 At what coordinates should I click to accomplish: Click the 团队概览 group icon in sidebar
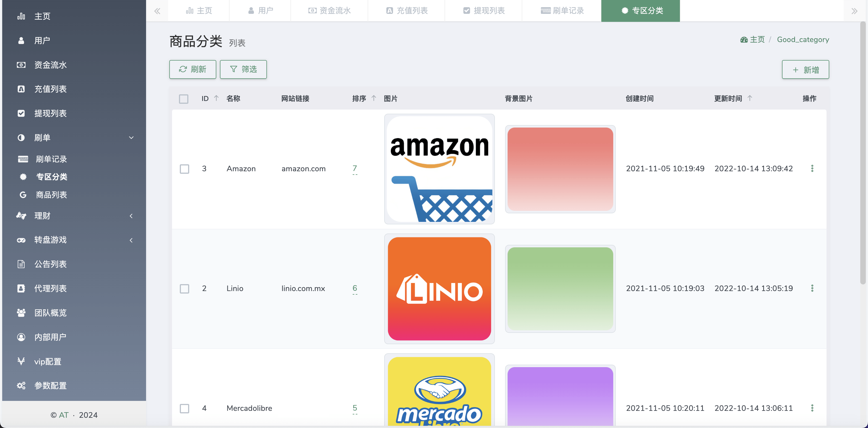pos(21,313)
